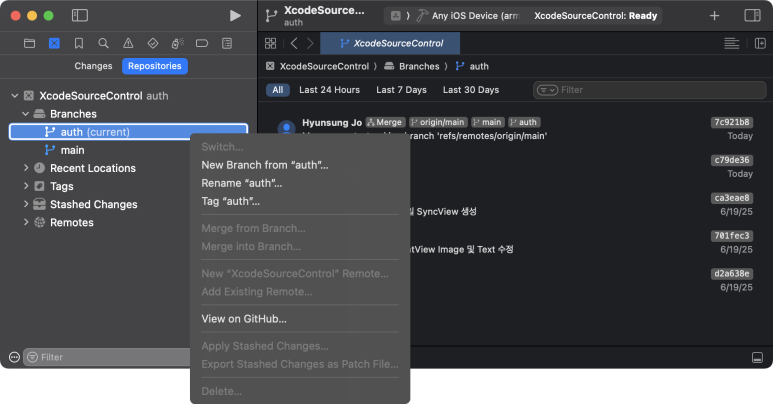Click the branch icon beside the project title

click(x=271, y=16)
